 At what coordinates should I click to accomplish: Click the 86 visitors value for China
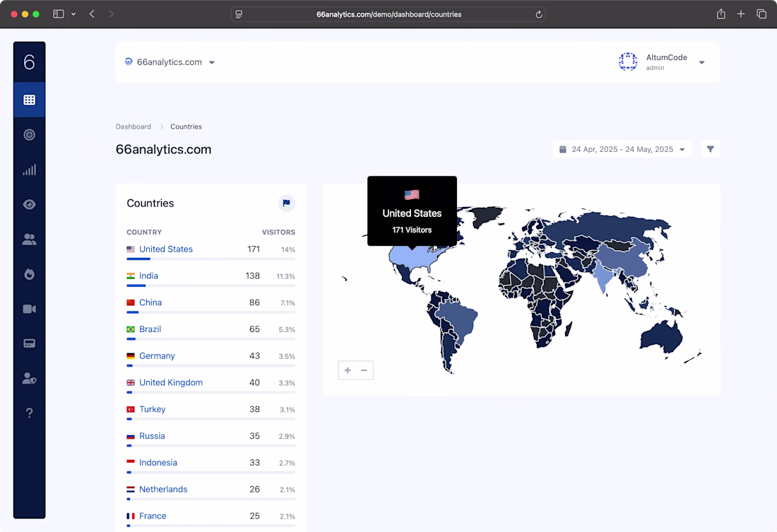pyautogui.click(x=254, y=302)
